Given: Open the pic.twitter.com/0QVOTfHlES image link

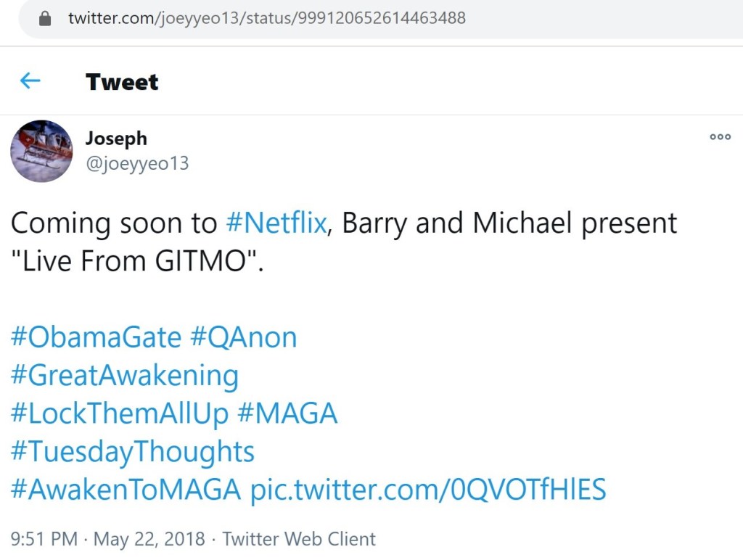Looking at the screenshot, I should point(428,490).
